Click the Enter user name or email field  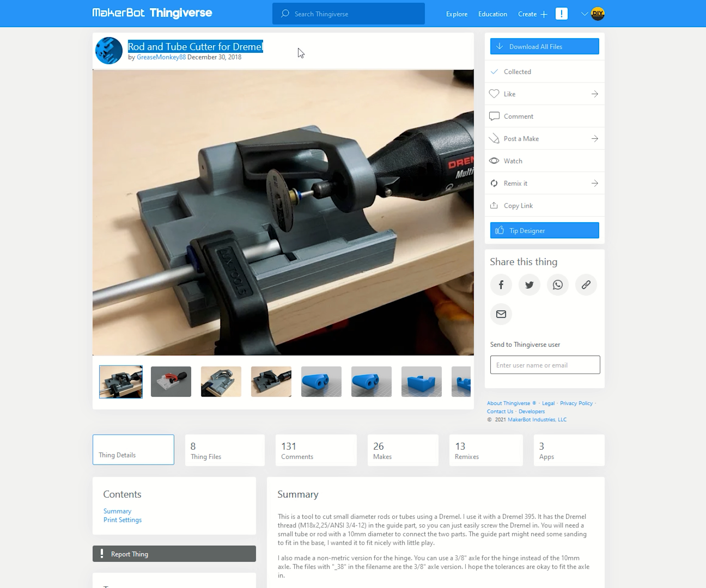pyautogui.click(x=545, y=365)
